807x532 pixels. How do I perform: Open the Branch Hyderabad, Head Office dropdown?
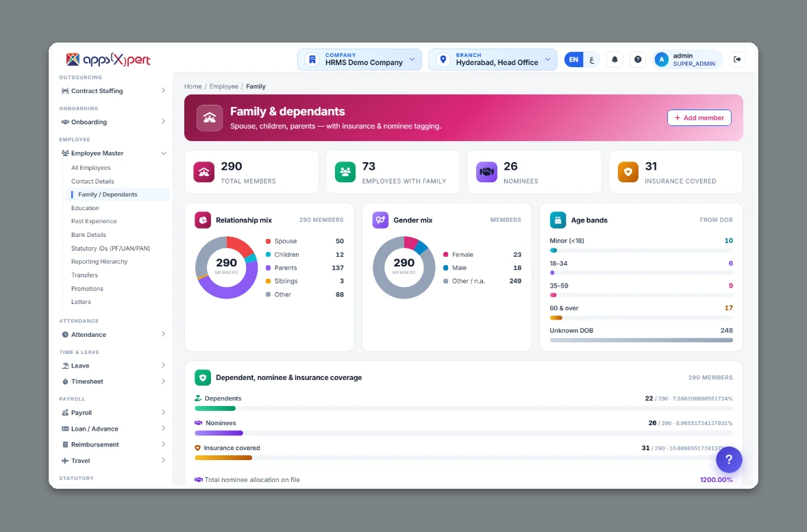[493, 60]
